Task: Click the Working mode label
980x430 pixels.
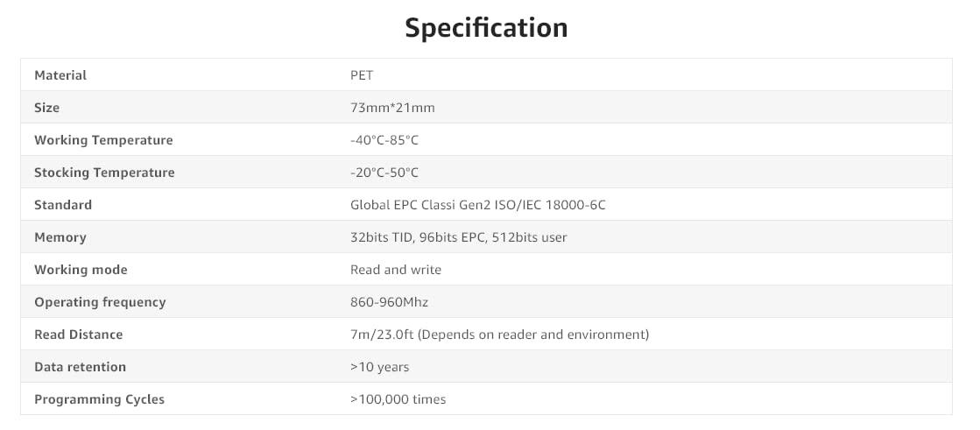Action: click(x=81, y=270)
